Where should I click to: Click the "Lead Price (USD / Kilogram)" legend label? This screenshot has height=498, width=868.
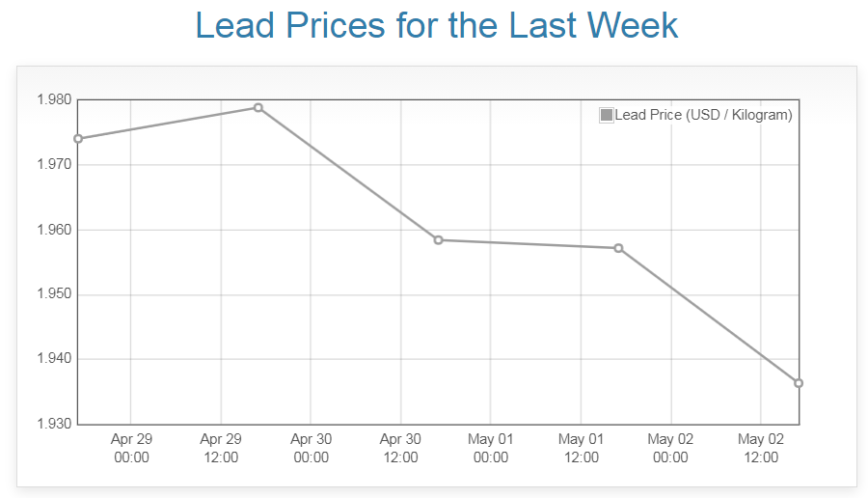[x=703, y=115]
